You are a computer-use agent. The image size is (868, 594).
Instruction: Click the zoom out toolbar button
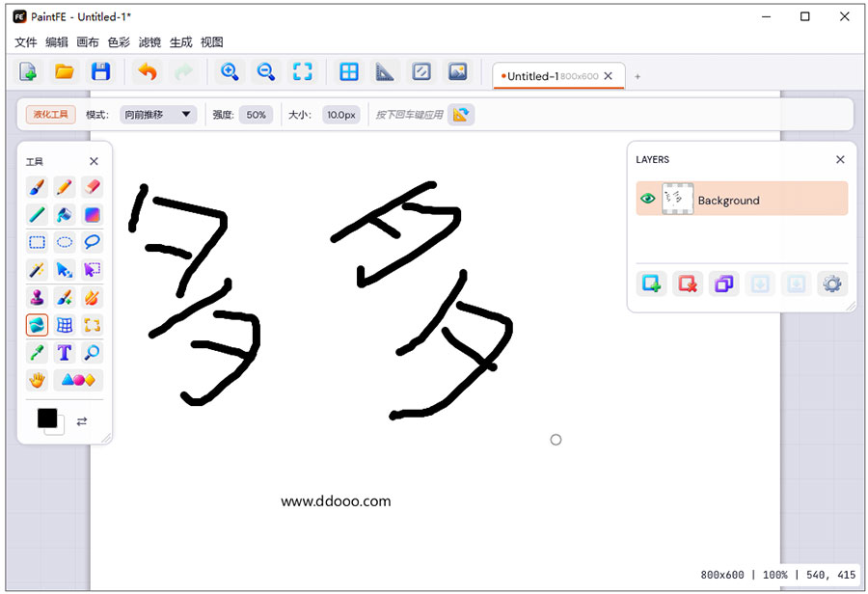(x=266, y=72)
